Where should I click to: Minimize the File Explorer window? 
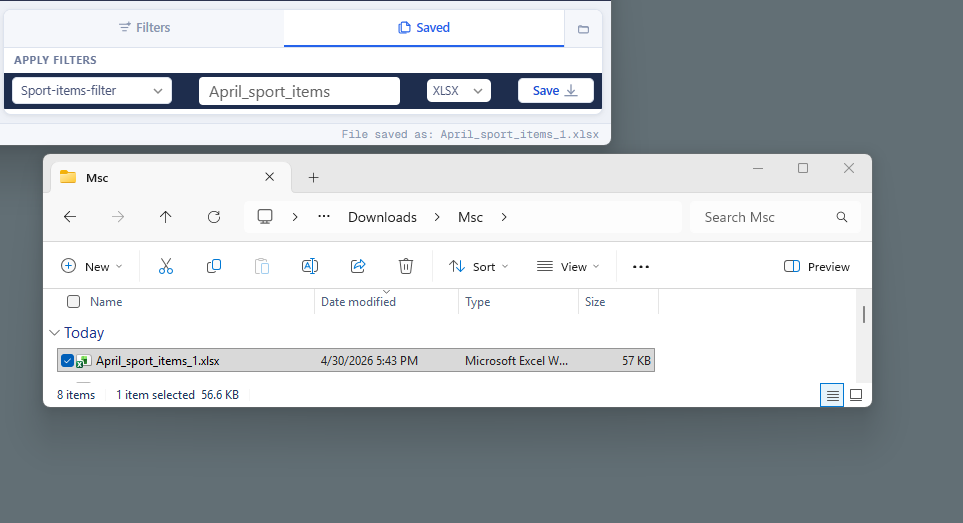(x=758, y=168)
